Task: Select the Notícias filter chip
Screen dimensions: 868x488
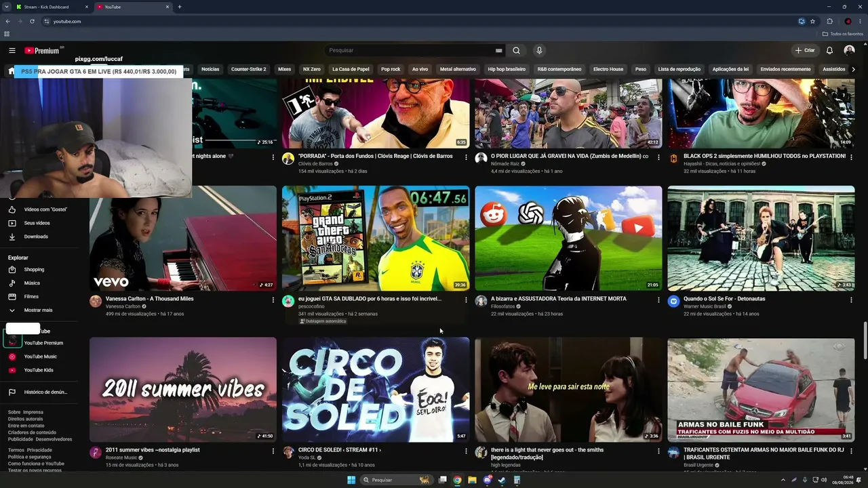Action: pyautogui.click(x=210, y=69)
